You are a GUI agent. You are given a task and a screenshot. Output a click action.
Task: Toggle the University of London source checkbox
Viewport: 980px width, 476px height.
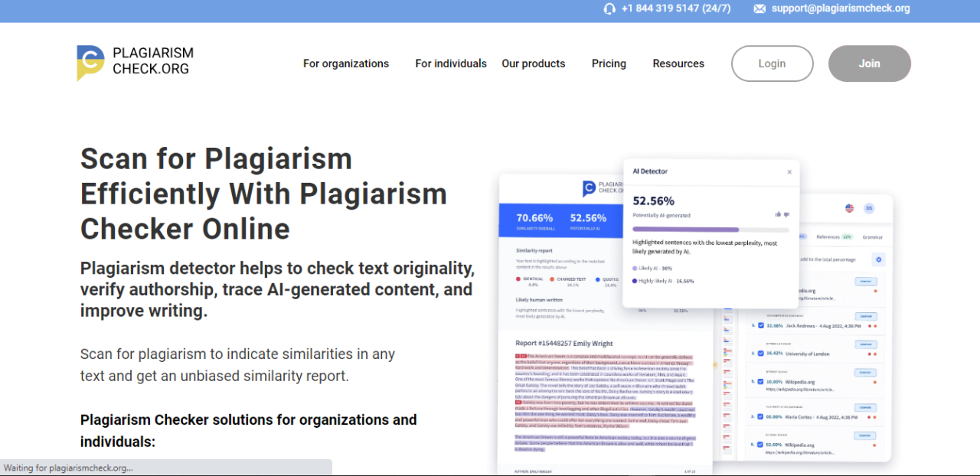(759, 354)
